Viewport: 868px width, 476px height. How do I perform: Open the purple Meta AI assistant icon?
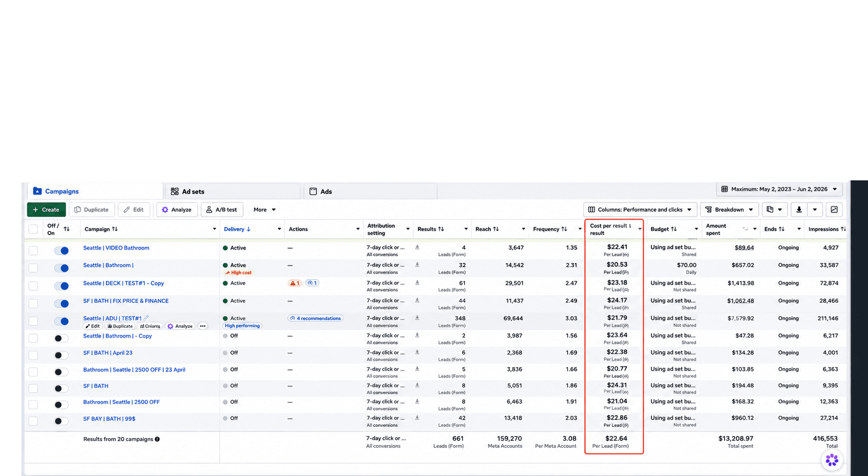point(832,460)
